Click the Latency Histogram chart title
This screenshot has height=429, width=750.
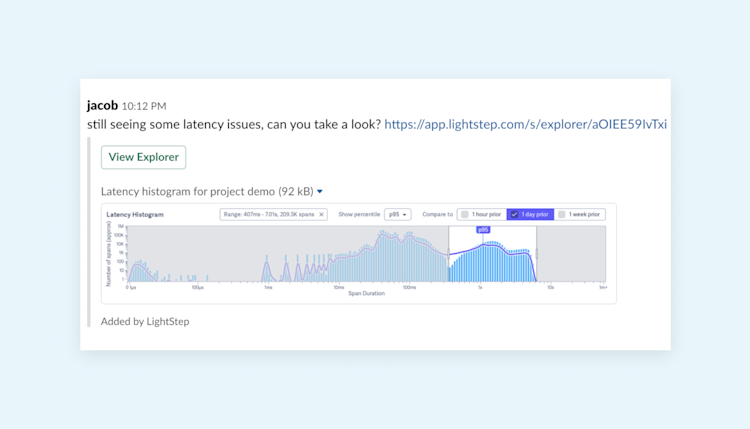pos(135,215)
